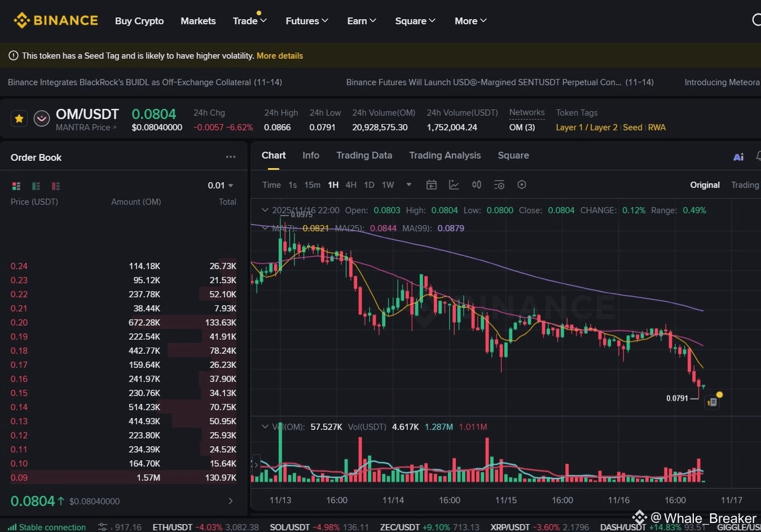
Task: Select the 1W chart interval
Action: tap(388, 184)
